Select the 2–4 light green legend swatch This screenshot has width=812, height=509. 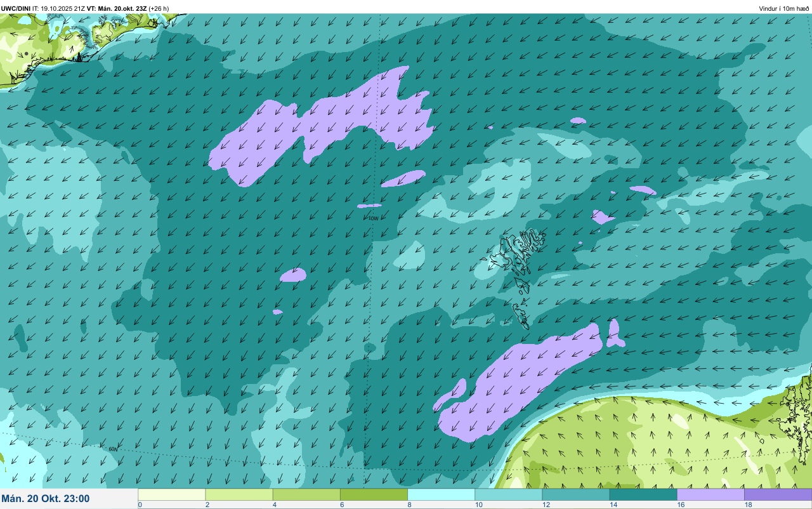point(239,494)
